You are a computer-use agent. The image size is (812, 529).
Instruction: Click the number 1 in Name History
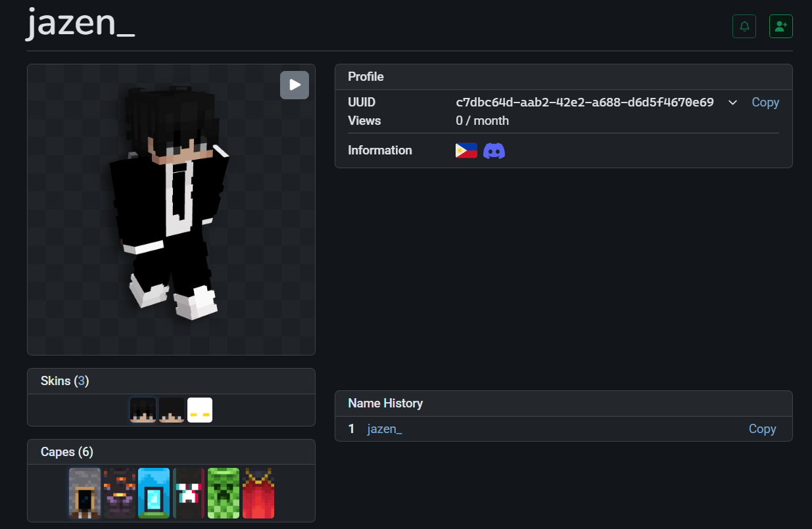pyautogui.click(x=351, y=429)
